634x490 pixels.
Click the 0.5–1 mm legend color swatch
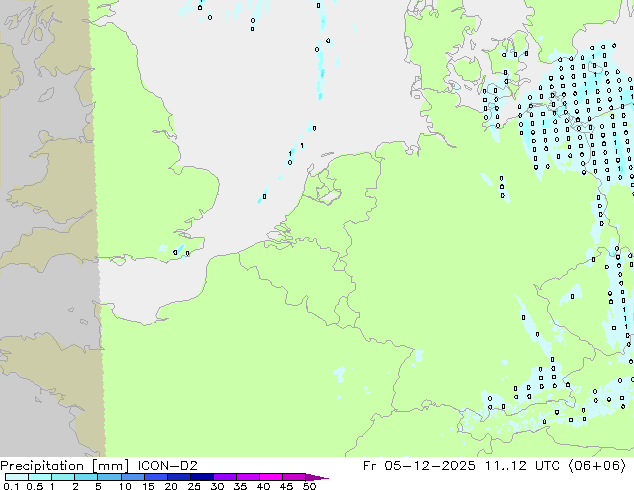40,477
